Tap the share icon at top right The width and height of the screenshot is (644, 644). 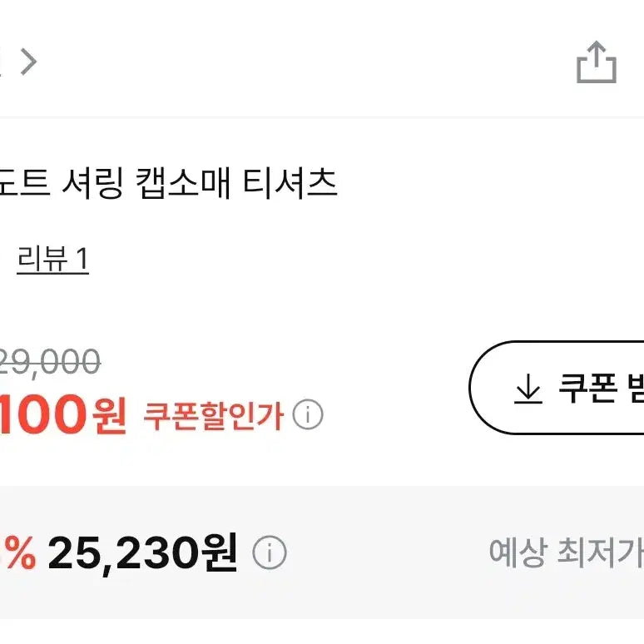tap(597, 62)
